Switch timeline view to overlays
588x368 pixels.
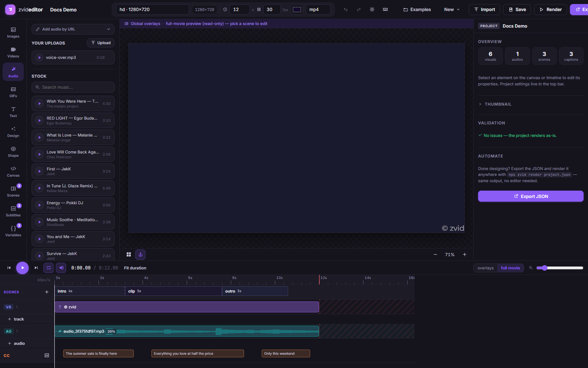[x=485, y=268]
